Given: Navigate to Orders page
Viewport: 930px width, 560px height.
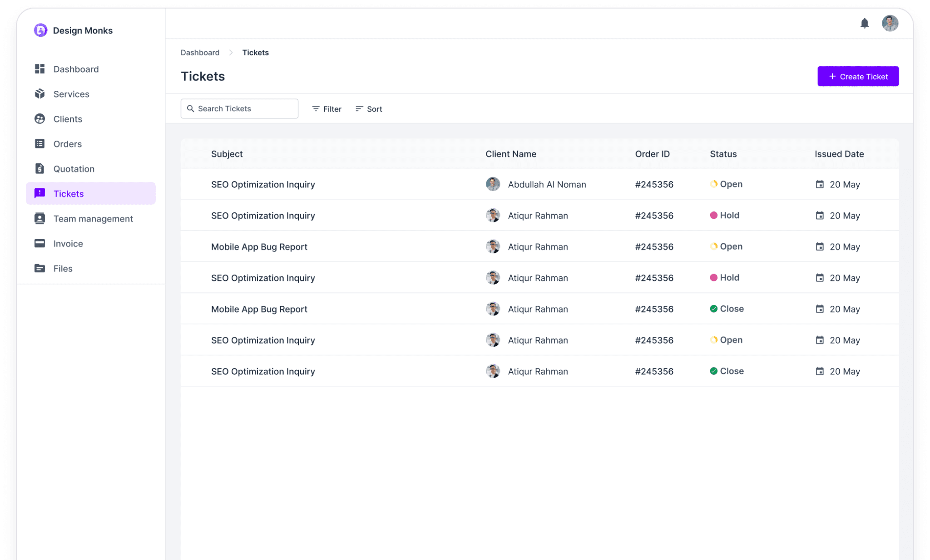Looking at the screenshot, I should pyautogui.click(x=91, y=144).
